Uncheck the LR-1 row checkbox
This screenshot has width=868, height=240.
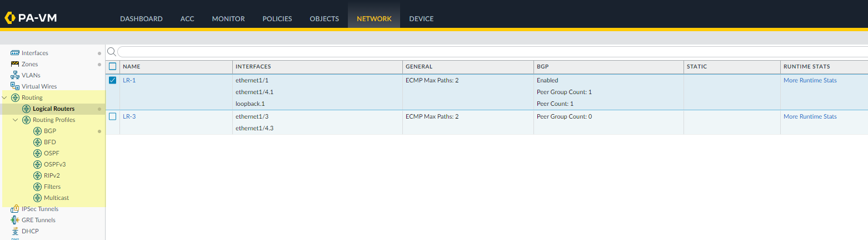pyautogui.click(x=113, y=80)
